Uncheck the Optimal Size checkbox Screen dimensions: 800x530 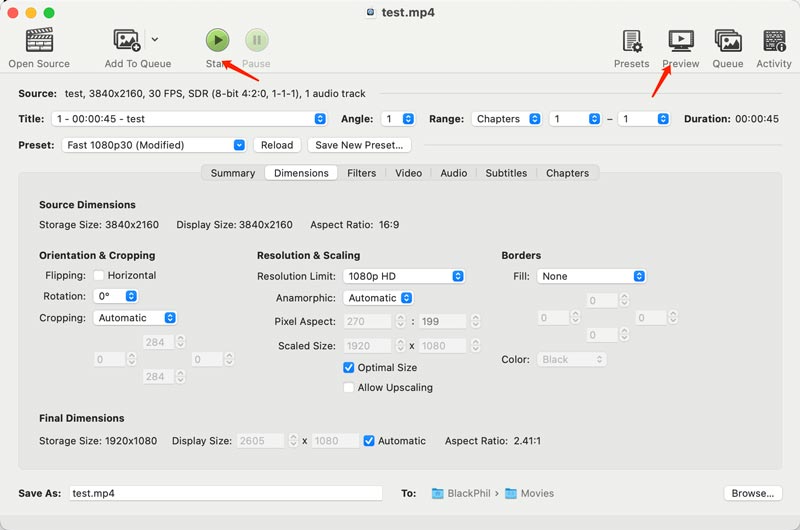click(x=349, y=368)
